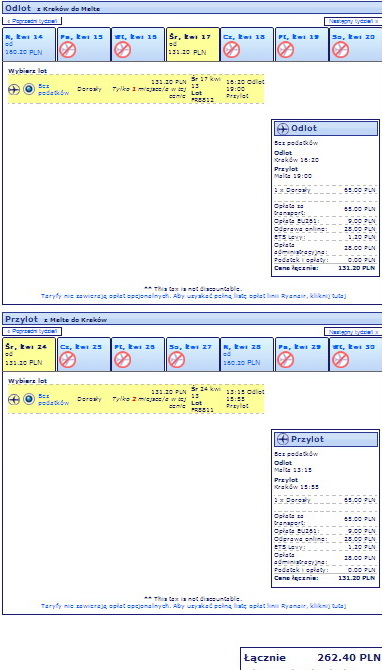Click the no-flight icon on Pt kwi 26
This screenshot has width=382, height=670.
(x=122, y=360)
